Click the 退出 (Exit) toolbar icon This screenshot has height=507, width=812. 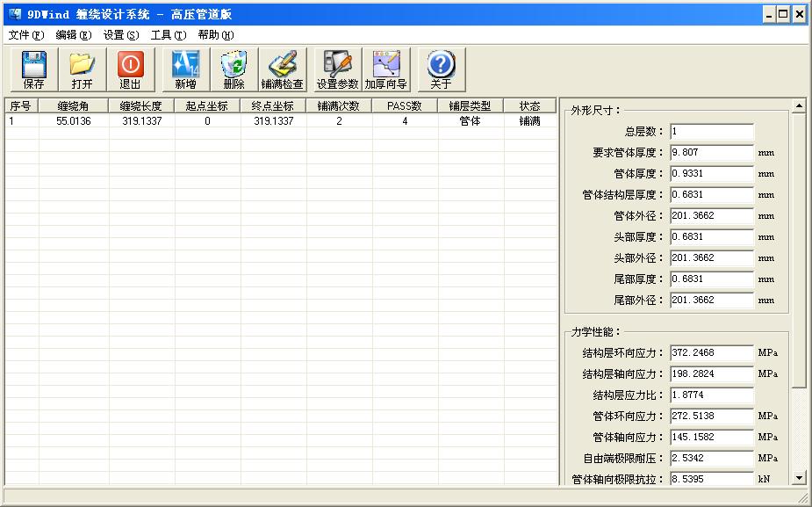coord(130,69)
